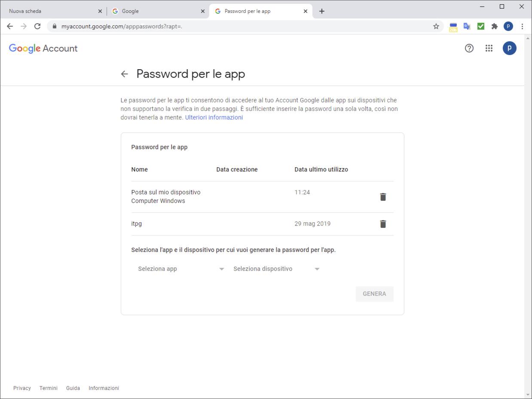Bookmark this page with the star icon
This screenshot has width=532, height=399.
(x=436, y=26)
